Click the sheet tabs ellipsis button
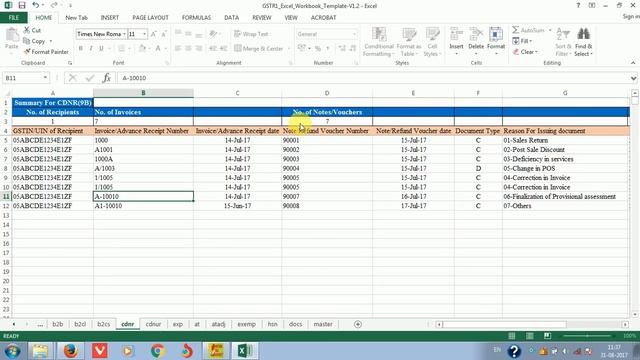This screenshot has height=360, width=640. [40, 324]
